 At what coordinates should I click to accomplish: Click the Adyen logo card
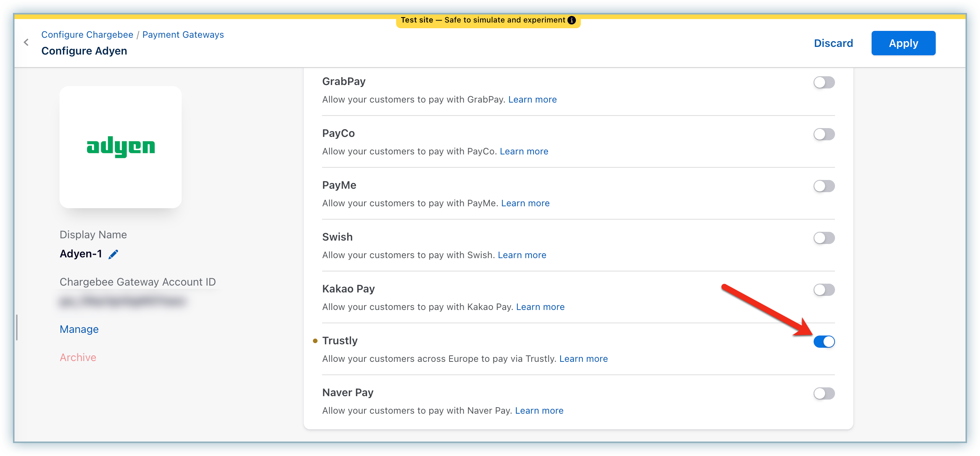[121, 147]
